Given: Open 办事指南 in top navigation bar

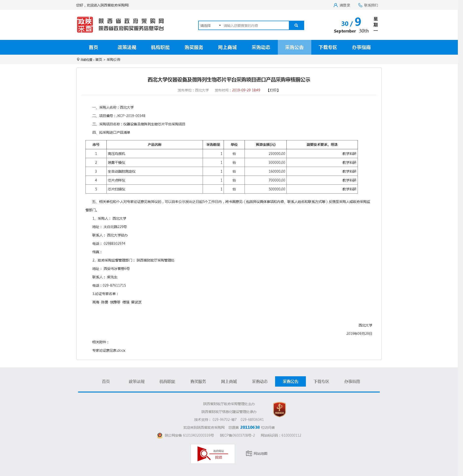Looking at the screenshot, I should (x=361, y=47).
